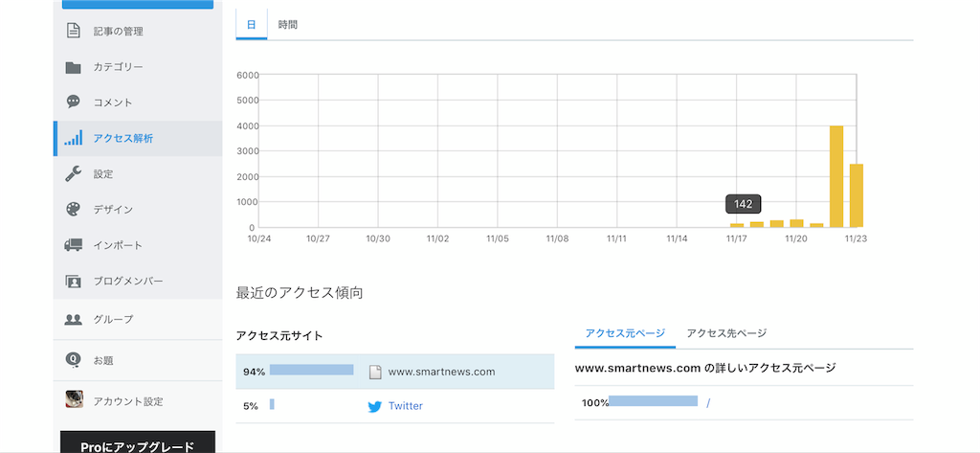Open カテゴリー menu item
Image resolution: width=980 pixels, height=453 pixels.
(x=138, y=67)
